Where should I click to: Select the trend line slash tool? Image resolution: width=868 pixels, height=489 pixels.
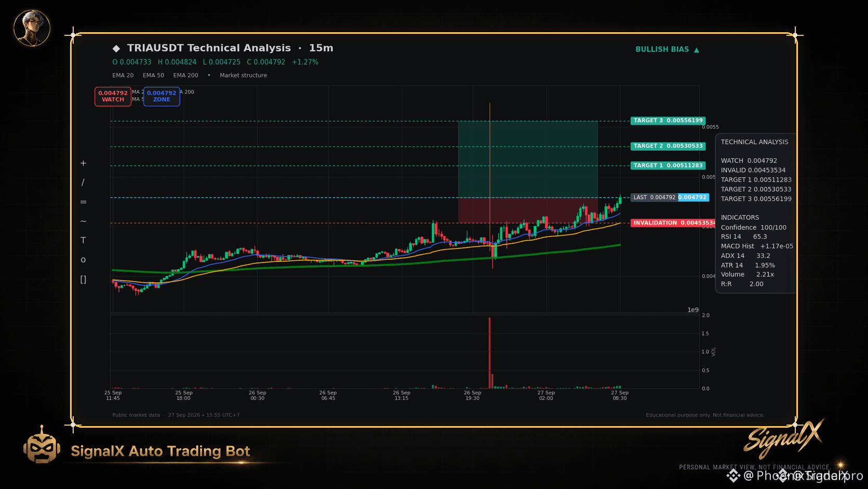click(x=83, y=182)
